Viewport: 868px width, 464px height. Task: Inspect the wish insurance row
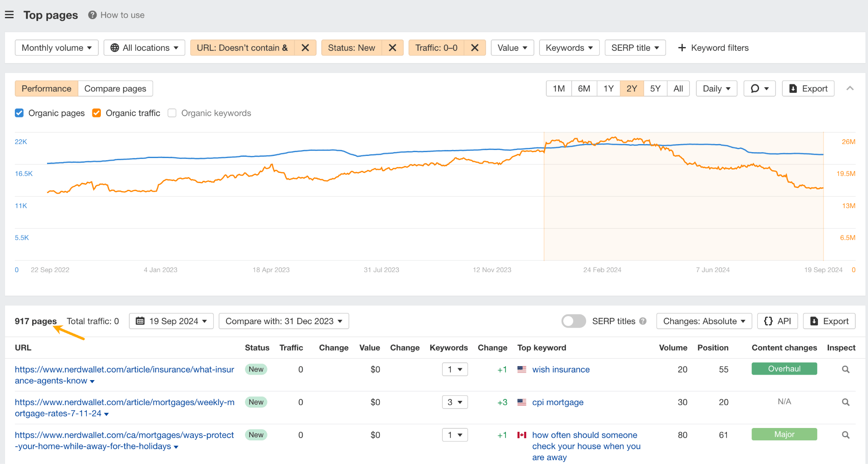(846, 370)
